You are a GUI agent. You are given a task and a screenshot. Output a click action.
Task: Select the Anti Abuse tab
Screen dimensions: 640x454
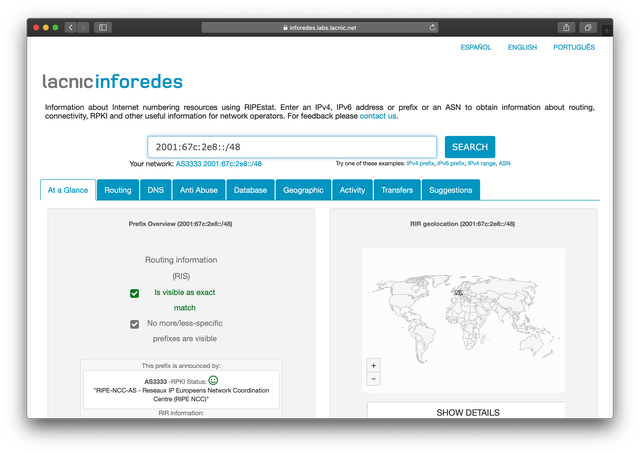(x=199, y=190)
